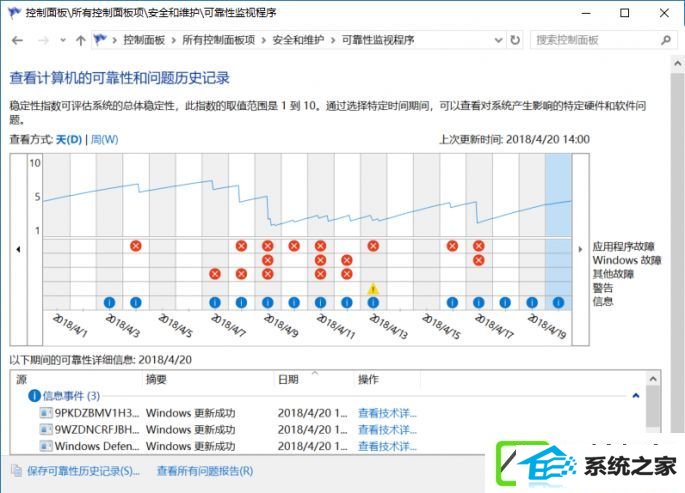Click inside the 搜索控制面板 search box
This screenshot has width=685, height=493.
click(x=596, y=40)
